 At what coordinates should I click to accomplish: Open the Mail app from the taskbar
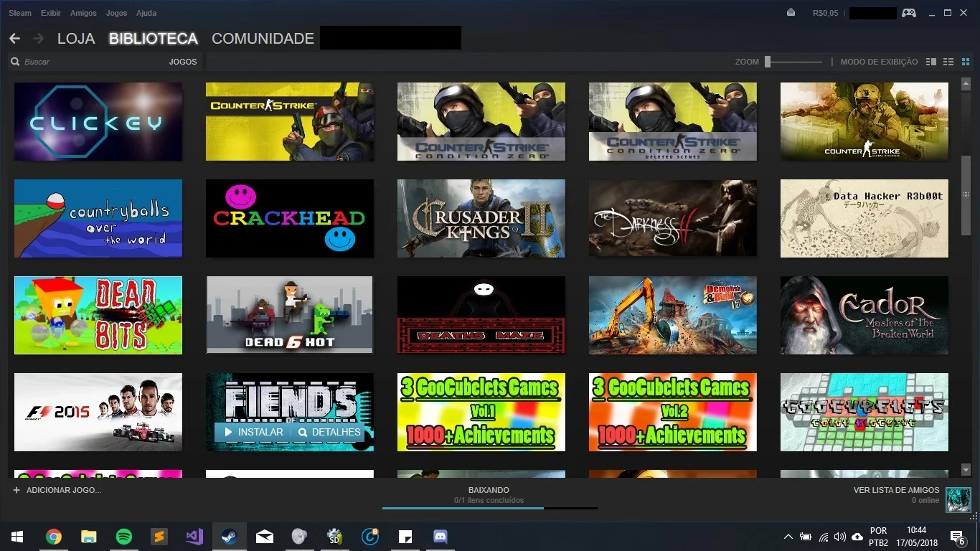264,537
